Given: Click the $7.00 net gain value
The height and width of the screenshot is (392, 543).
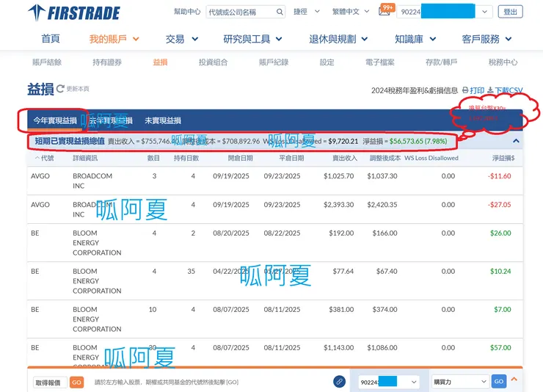Looking at the screenshot, I should click(x=503, y=309).
